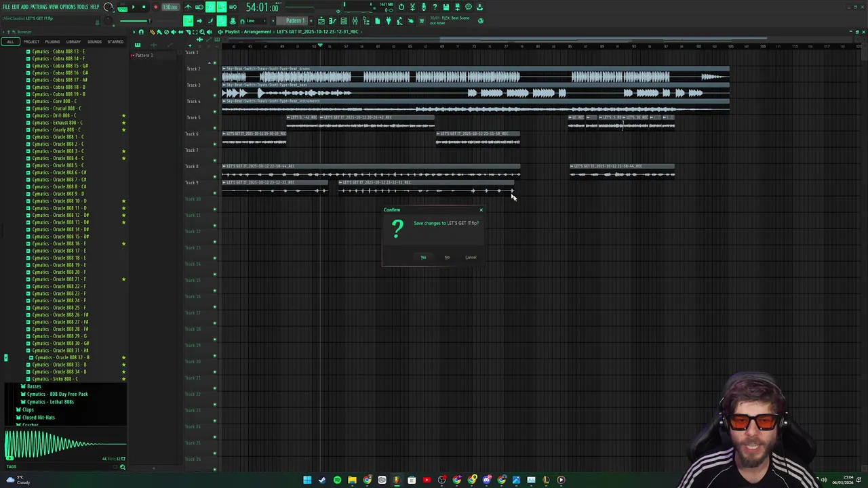
Task: Open the OPTIONS menu
Action: pos(68,7)
